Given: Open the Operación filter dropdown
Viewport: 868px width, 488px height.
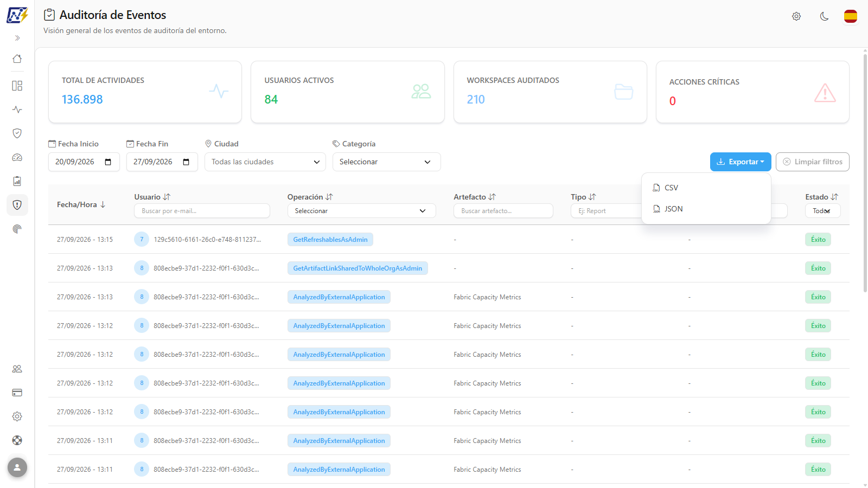Looking at the screenshot, I should click(362, 211).
